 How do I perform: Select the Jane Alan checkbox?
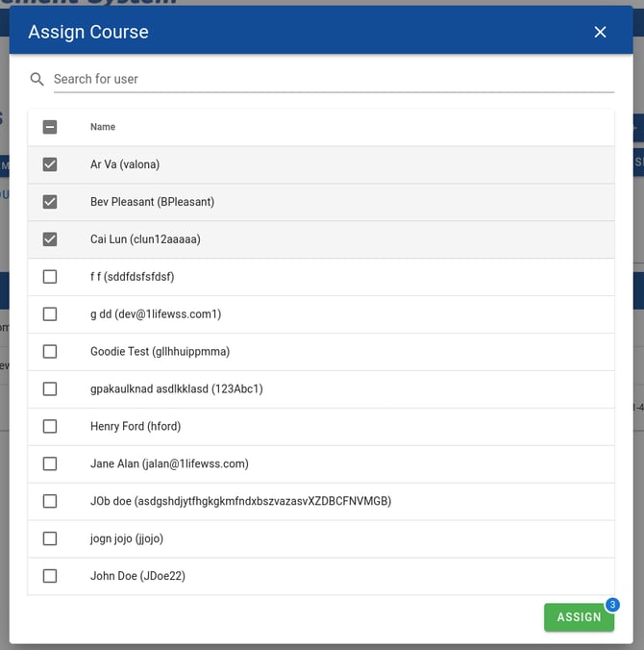[50, 463]
